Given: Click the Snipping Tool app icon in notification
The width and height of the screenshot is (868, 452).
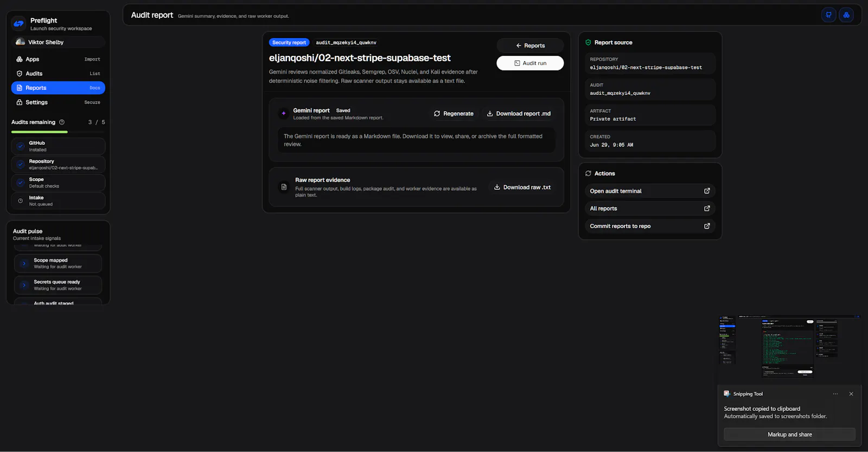Looking at the screenshot, I should click(727, 393).
